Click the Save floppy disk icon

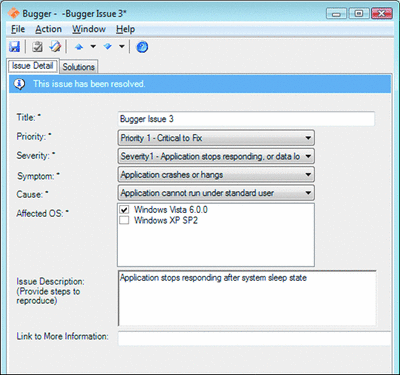pos(14,47)
